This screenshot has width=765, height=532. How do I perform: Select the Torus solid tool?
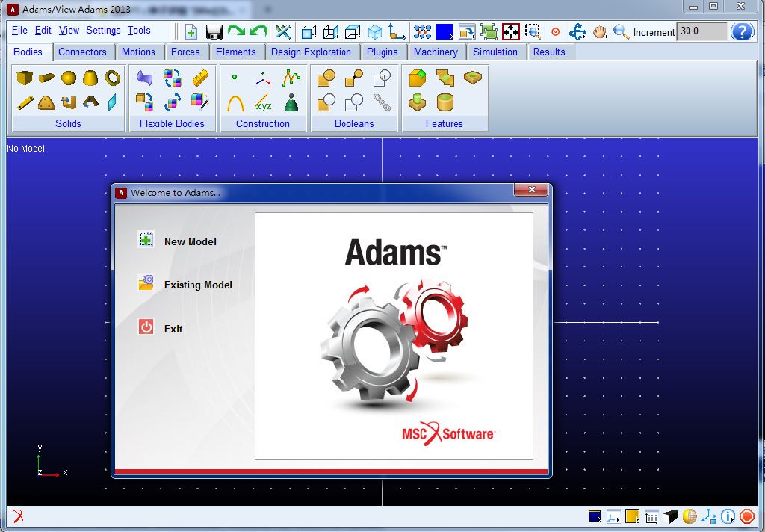pos(113,78)
